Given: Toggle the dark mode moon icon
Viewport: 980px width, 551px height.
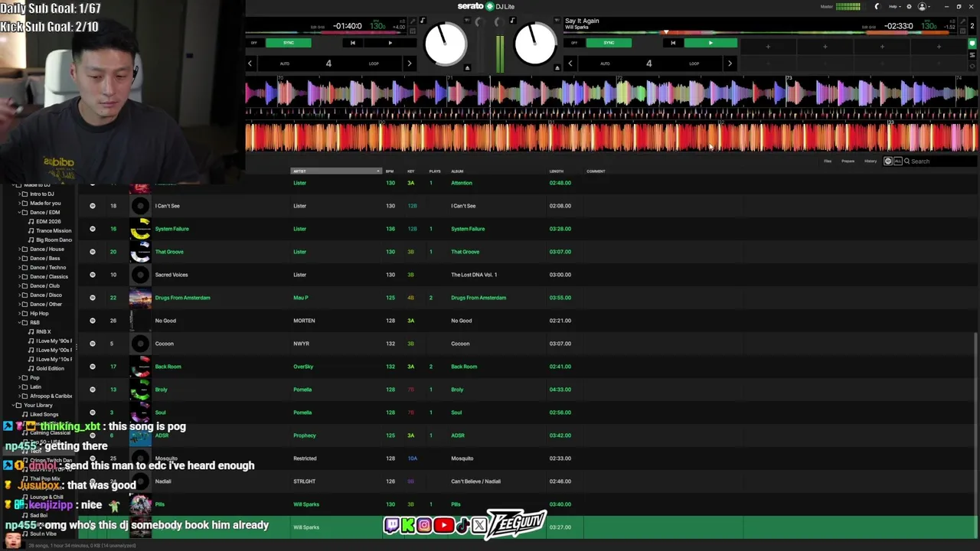Looking at the screenshot, I should click(877, 7).
